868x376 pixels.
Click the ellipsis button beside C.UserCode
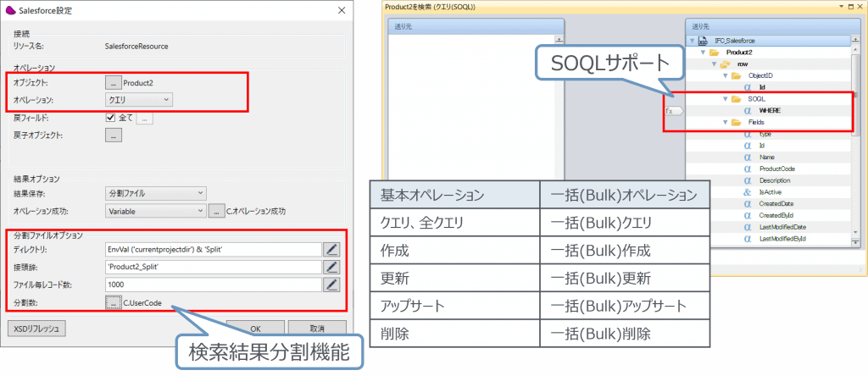(x=113, y=302)
